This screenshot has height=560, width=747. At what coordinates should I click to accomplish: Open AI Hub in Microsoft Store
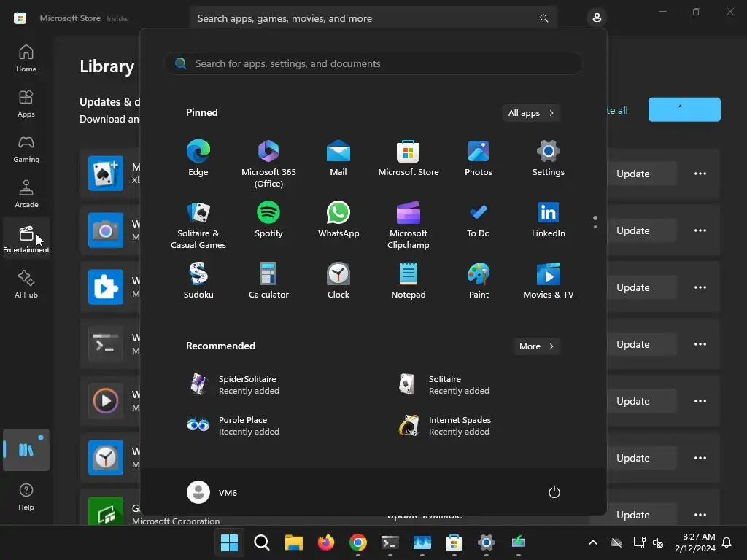click(26, 284)
